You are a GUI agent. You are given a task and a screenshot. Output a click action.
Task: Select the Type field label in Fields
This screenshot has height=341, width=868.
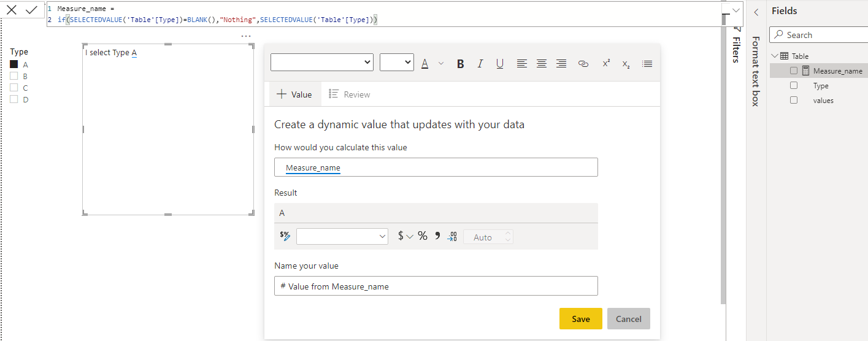click(821, 86)
